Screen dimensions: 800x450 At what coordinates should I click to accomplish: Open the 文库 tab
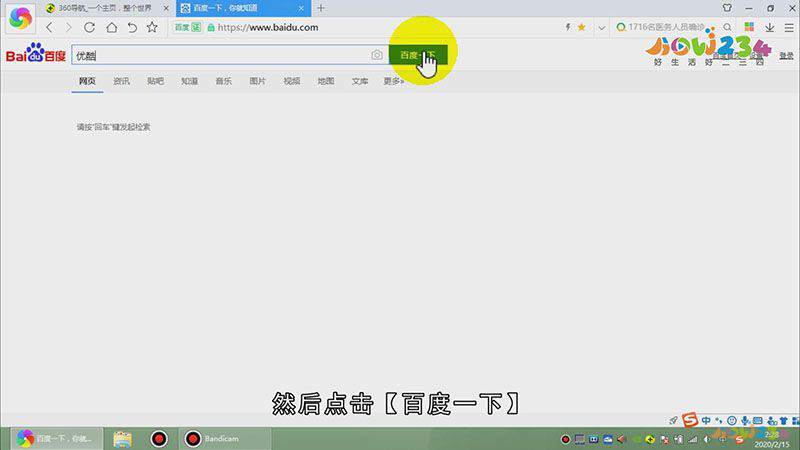pyautogui.click(x=360, y=81)
